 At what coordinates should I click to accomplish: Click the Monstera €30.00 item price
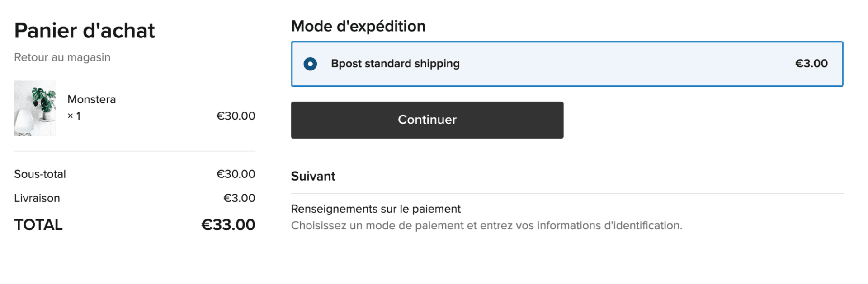coord(236,116)
